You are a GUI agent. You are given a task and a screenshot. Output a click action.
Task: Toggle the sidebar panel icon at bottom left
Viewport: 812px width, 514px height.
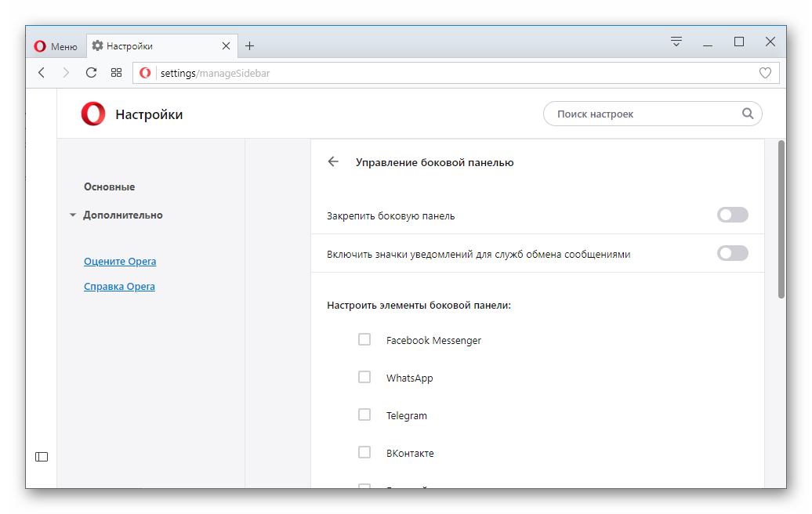tap(42, 457)
